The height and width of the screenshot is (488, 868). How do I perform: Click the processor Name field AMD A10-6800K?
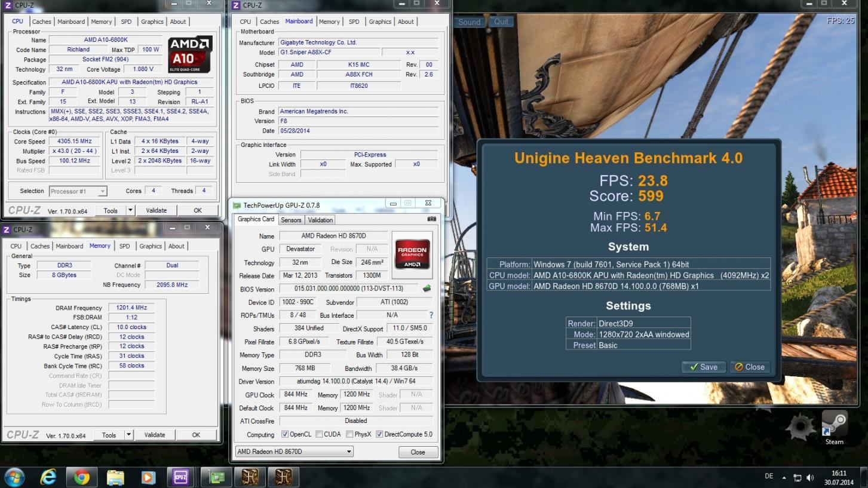106,40
